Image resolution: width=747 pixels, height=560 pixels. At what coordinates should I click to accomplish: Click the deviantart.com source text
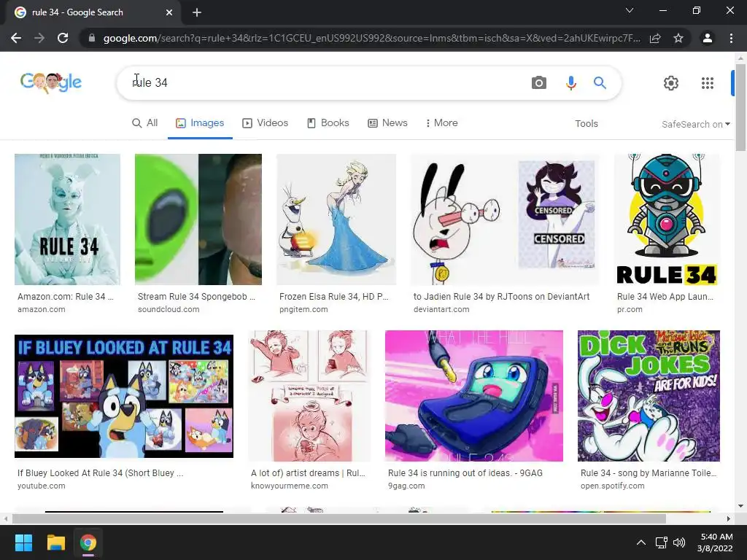point(441,309)
